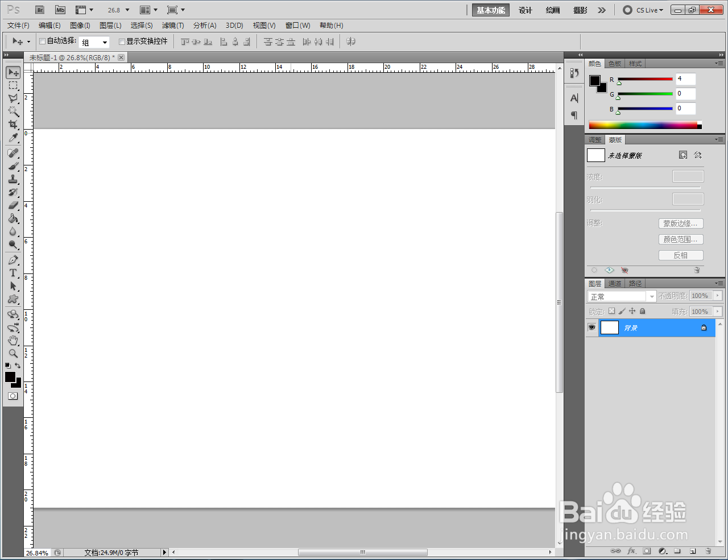The height and width of the screenshot is (560, 728).
Task: Open the layer blend mode dropdown
Action: (x=622, y=296)
